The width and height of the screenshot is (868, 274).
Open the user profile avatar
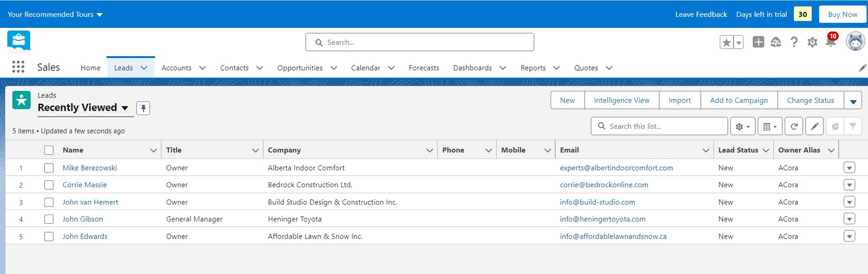(x=855, y=42)
